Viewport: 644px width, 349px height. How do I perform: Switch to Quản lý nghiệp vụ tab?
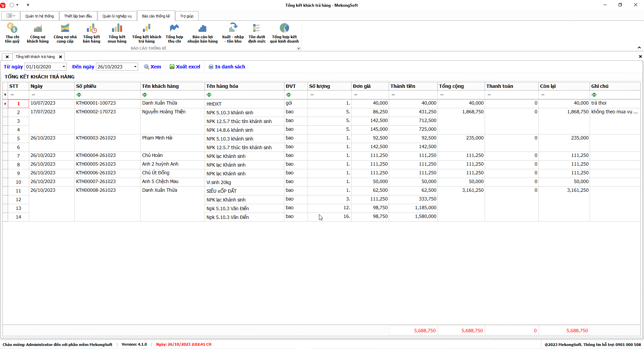pos(117,16)
